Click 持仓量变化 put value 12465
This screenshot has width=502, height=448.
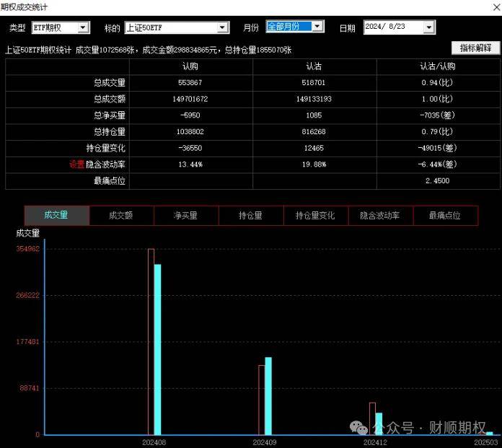click(x=314, y=148)
